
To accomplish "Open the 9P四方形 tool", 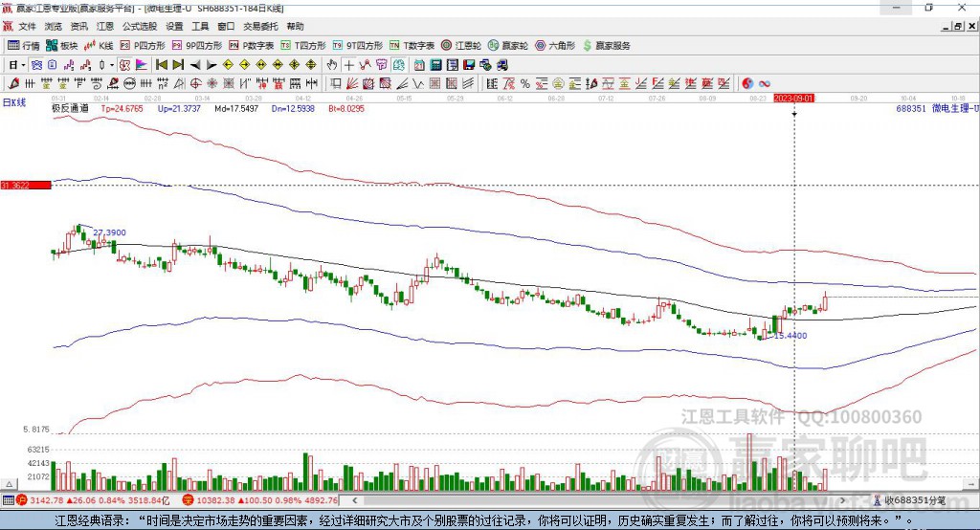I will [197, 46].
